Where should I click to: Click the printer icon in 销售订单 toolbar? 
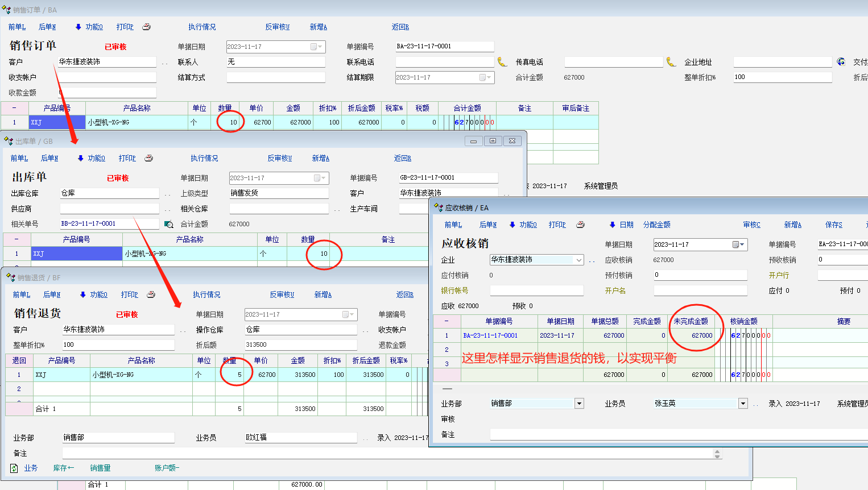(146, 27)
